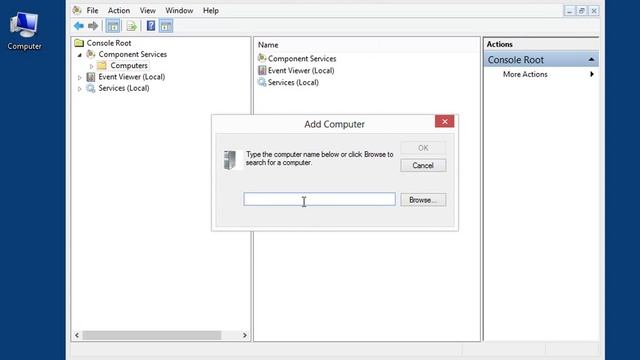This screenshot has height=360, width=640.
Task: Close the Add Computer dialog
Action: click(444, 121)
